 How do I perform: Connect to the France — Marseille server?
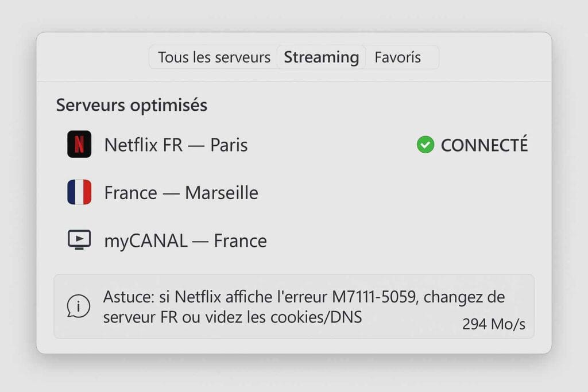click(x=181, y=193)
